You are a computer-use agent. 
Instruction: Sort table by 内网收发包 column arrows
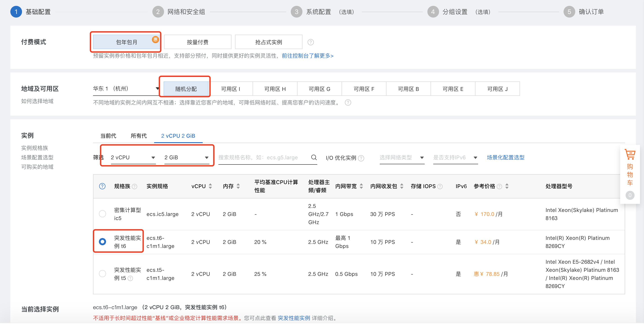click(x=402, y=186)
